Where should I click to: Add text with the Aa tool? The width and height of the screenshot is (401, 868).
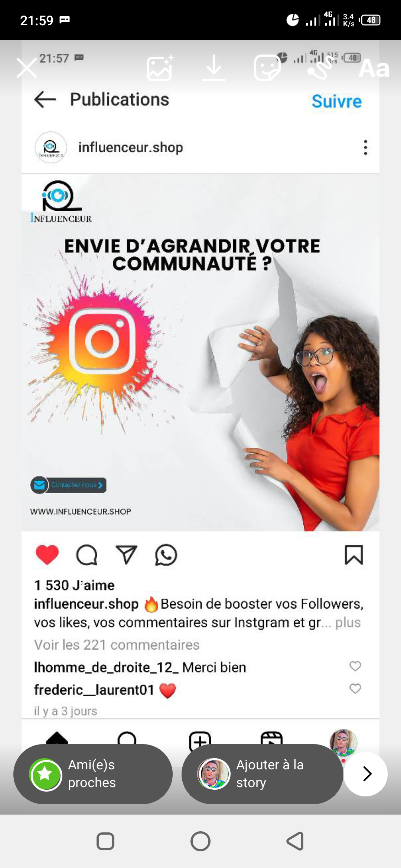click(x=374, y=68)
